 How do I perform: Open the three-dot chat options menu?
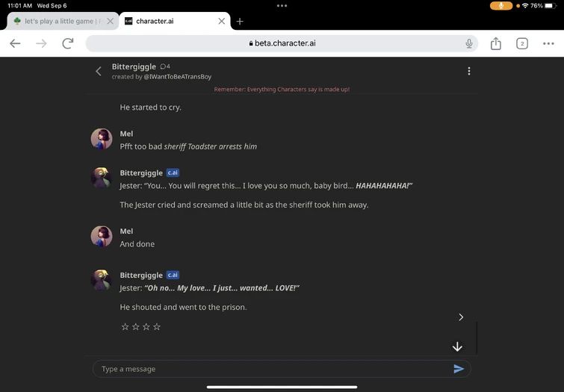[x=469, y=71]
